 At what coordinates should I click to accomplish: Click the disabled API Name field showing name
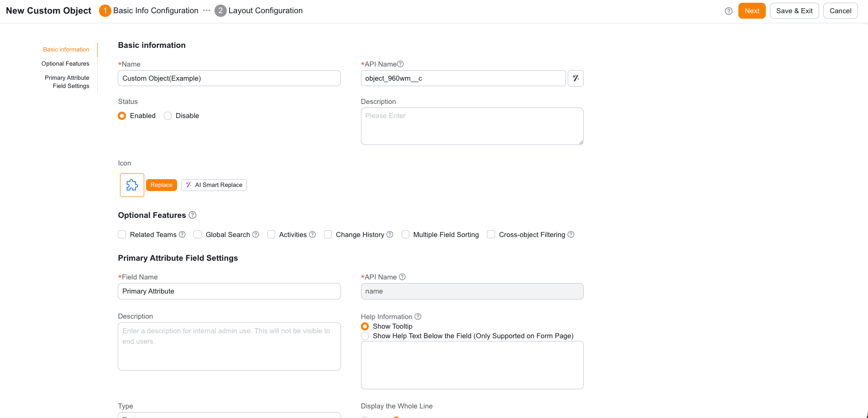[472, 291]
